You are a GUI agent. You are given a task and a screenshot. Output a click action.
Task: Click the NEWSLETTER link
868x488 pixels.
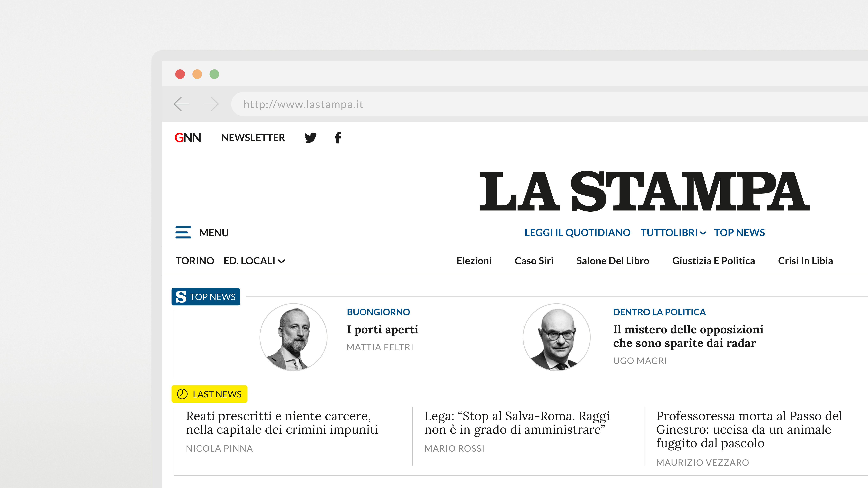click(253, 137)
